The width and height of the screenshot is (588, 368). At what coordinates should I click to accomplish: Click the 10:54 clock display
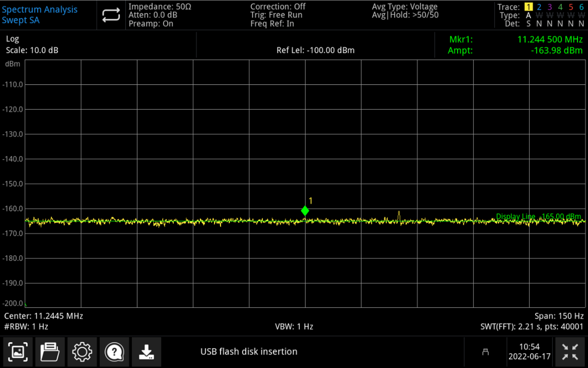[529, 347]
